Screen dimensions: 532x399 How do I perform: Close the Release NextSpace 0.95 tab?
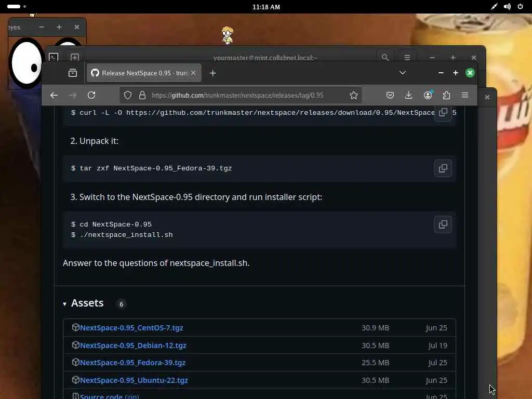coord(193,73)
